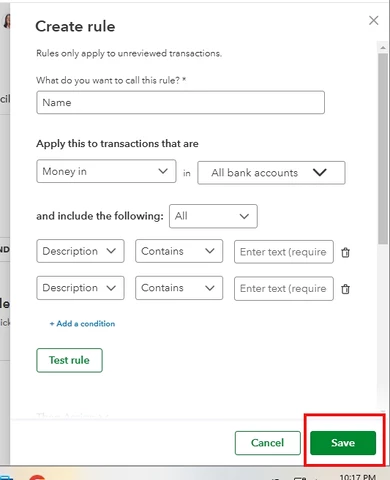This screenshot has height=480, width=390.
Task: Cancel the rule creation
Action: pyautogui.click(x=268, y=443)
